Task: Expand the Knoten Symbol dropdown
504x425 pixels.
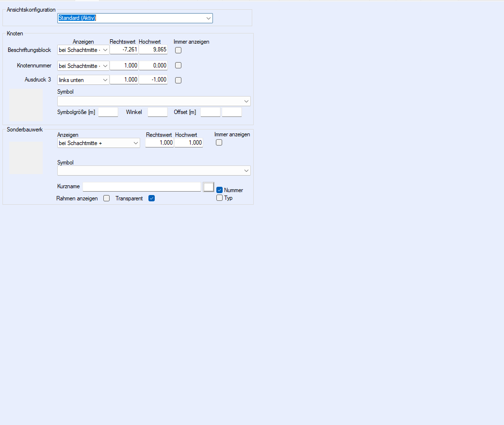Action: (x=154, y=101)
